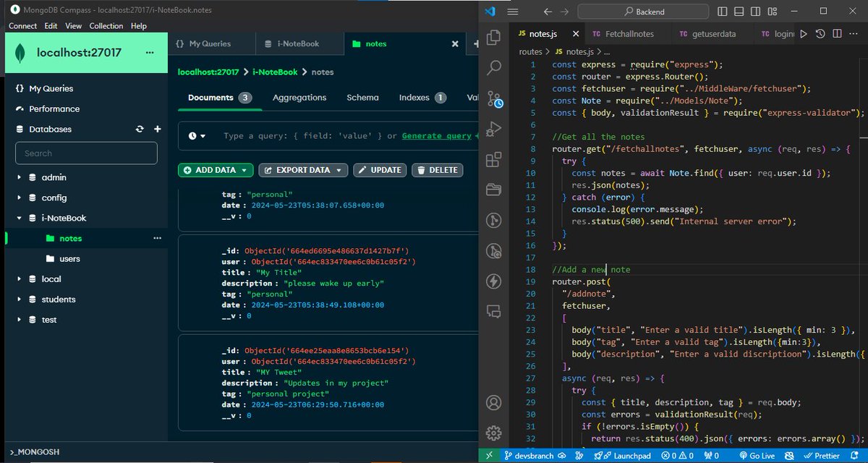Open the folder icon view in activity bar
868x463 pixels.
495,190
